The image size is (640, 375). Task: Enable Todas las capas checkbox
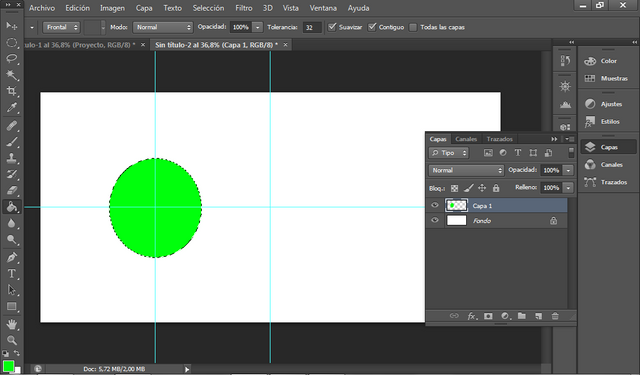tap(413, 27)
